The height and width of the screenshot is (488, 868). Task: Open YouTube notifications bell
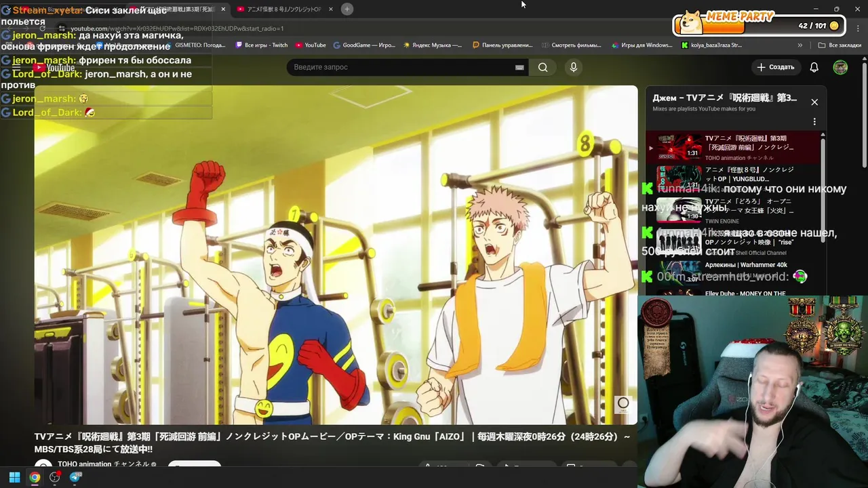click(x=814, y=67)
